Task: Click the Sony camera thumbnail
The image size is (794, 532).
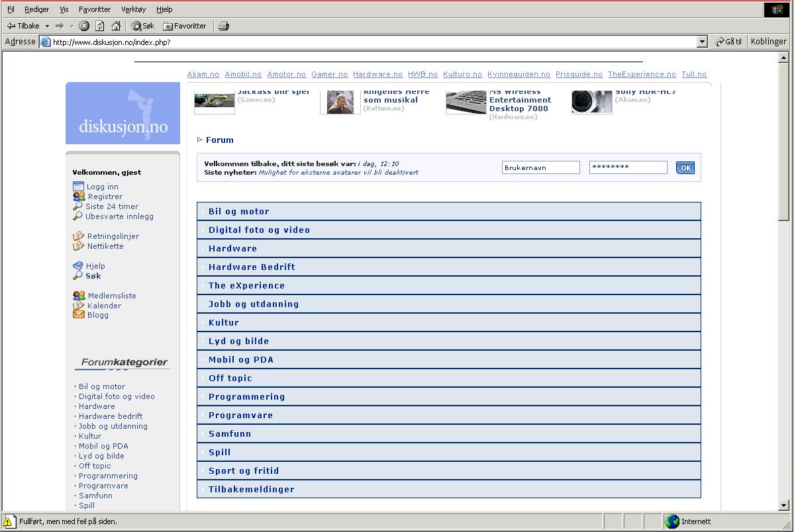Action: point(591,102)
